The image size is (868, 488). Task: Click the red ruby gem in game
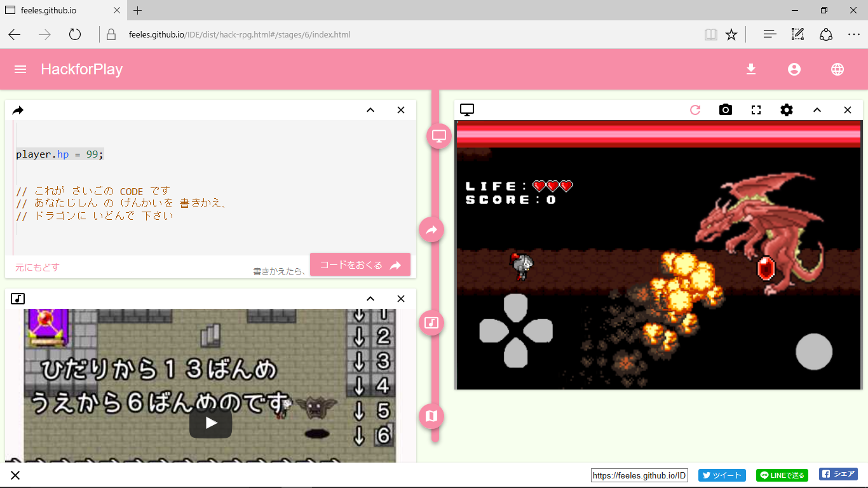[766, 268]
